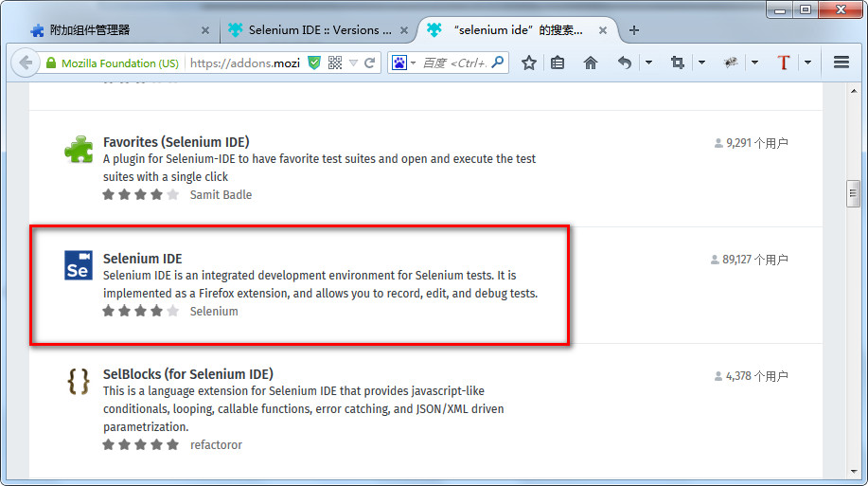Click the green shield icon in the address bar
The width and height of the screenshot is (868, 486).
[x=314, y=63]
